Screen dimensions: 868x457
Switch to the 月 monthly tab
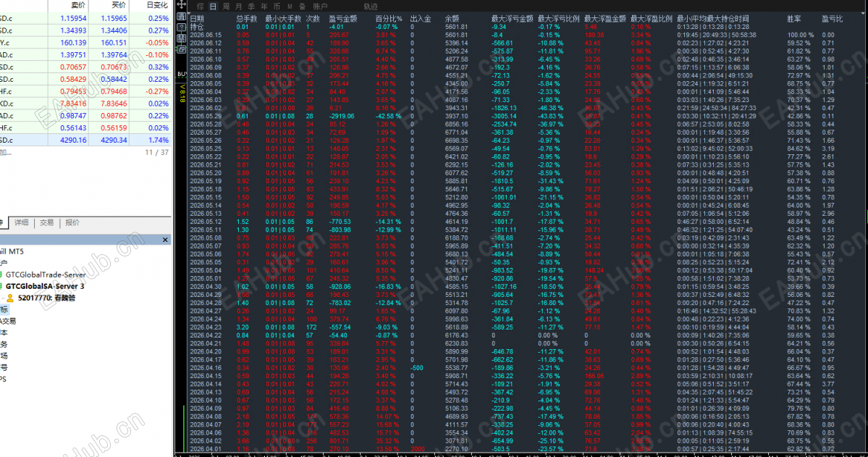239,7
